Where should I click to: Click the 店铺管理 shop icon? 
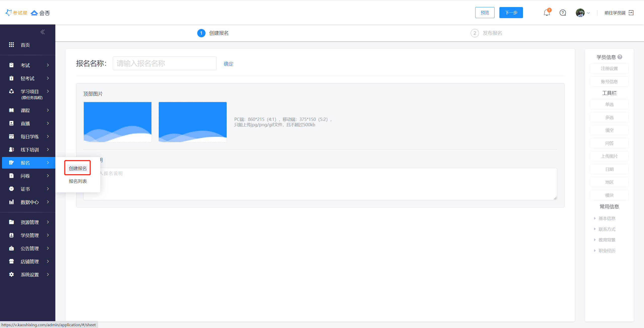pos(11,261)
